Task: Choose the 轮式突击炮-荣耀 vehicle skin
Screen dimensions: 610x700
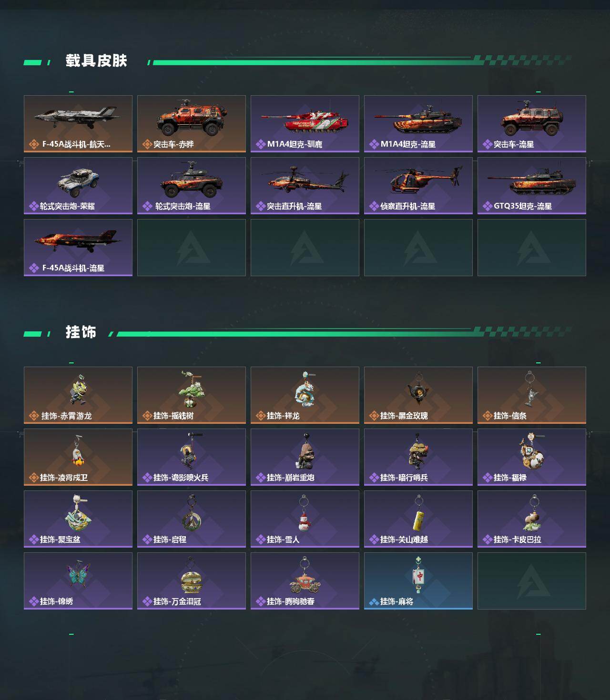Action: pos(78,186)
